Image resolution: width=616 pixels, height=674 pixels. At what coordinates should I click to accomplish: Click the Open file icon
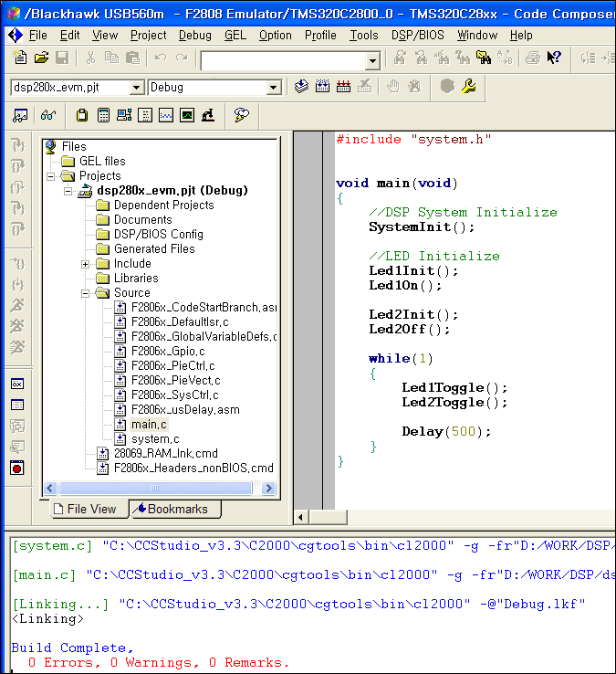pos(41,58)
